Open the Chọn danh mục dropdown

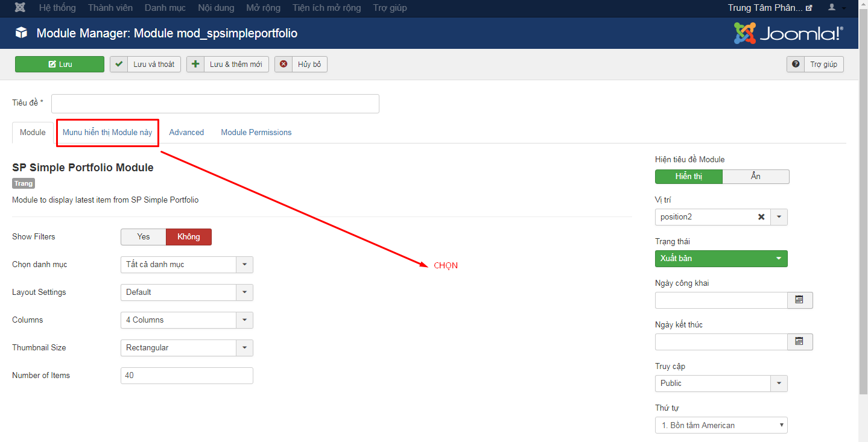click(x=187, y=264)
